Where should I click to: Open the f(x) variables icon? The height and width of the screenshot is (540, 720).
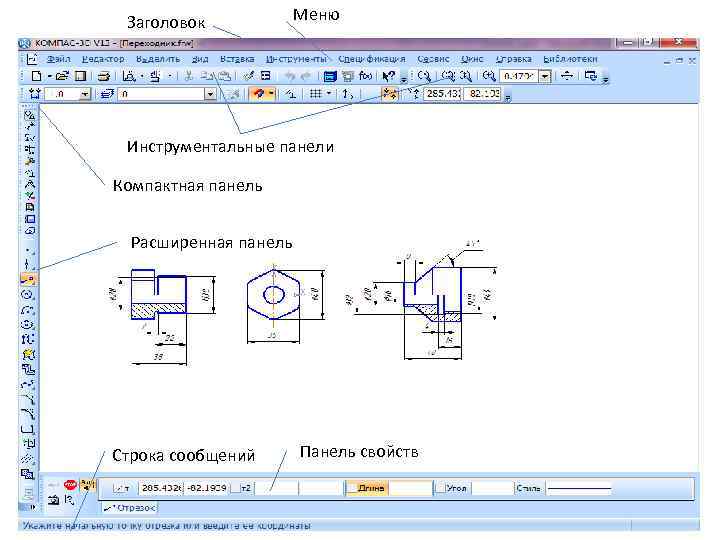tap(365, 76)
